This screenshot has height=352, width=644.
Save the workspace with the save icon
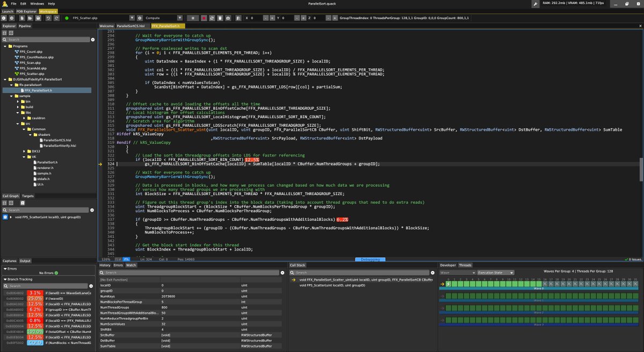38,18
